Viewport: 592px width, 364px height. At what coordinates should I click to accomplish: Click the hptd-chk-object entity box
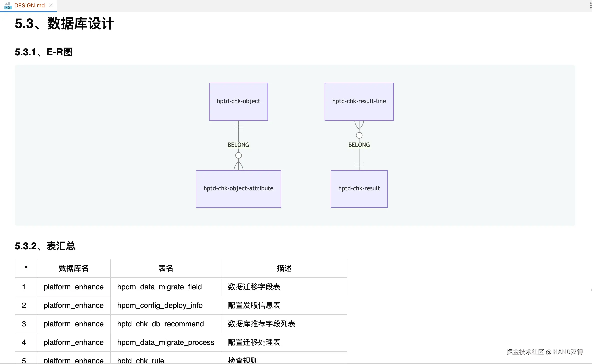pyautogui.click(x=238, y=101)
